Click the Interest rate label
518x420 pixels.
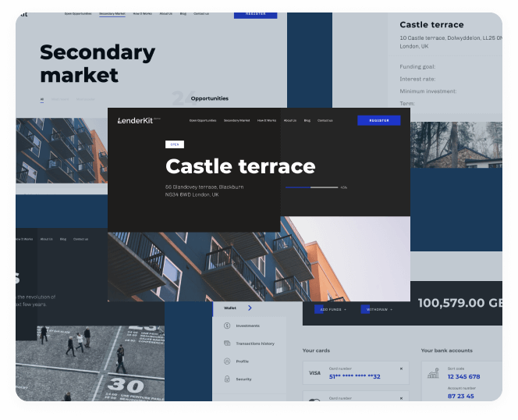pyautogui.click(x=417, y=79)
